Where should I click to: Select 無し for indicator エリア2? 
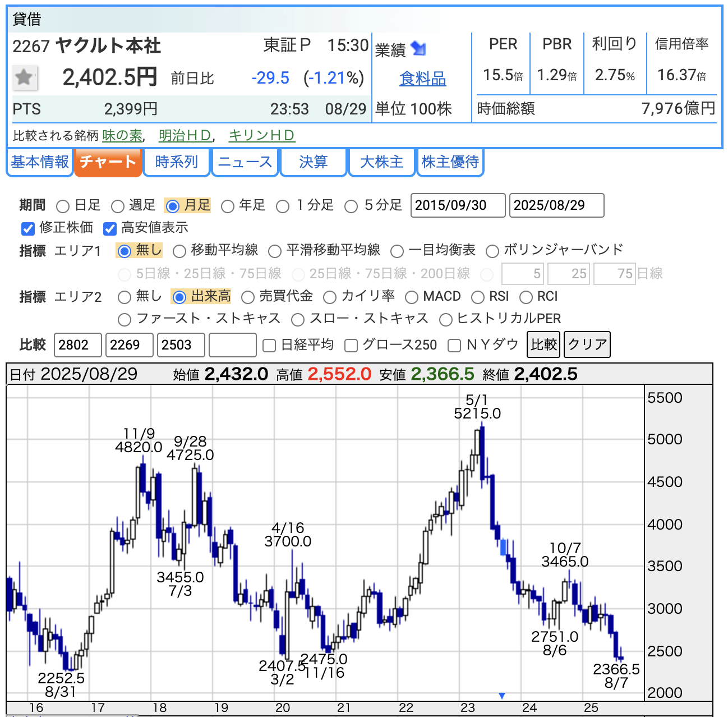point(125,297)
